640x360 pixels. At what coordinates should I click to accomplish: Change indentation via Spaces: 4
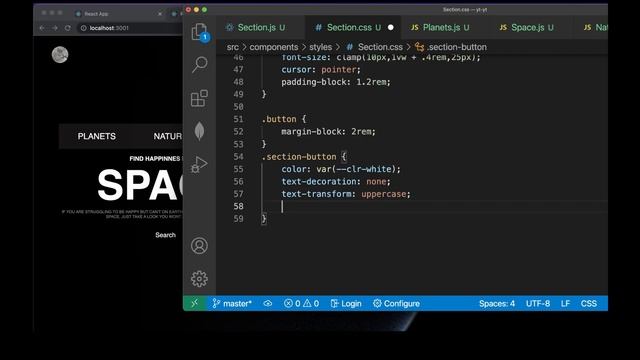tap(497, 304)
